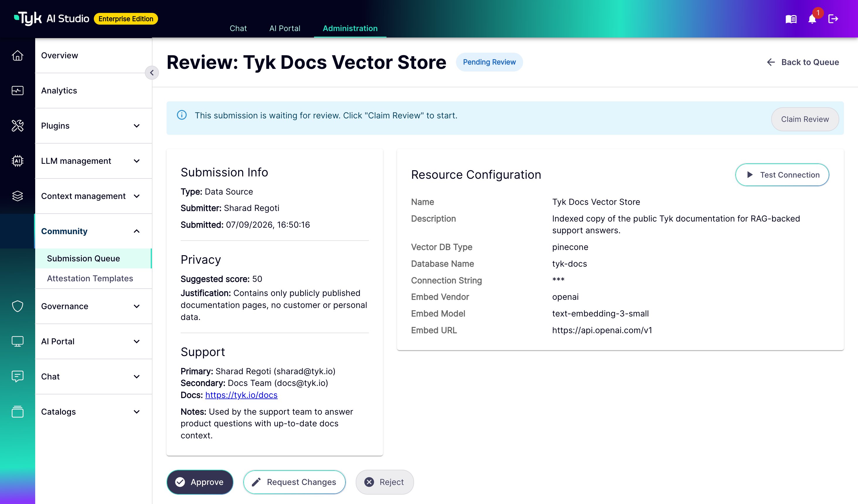Image resolution: width=858 pixels, height=504 pixels.
Task: Open Submission Queue menu item
Action: coord(94,258)
